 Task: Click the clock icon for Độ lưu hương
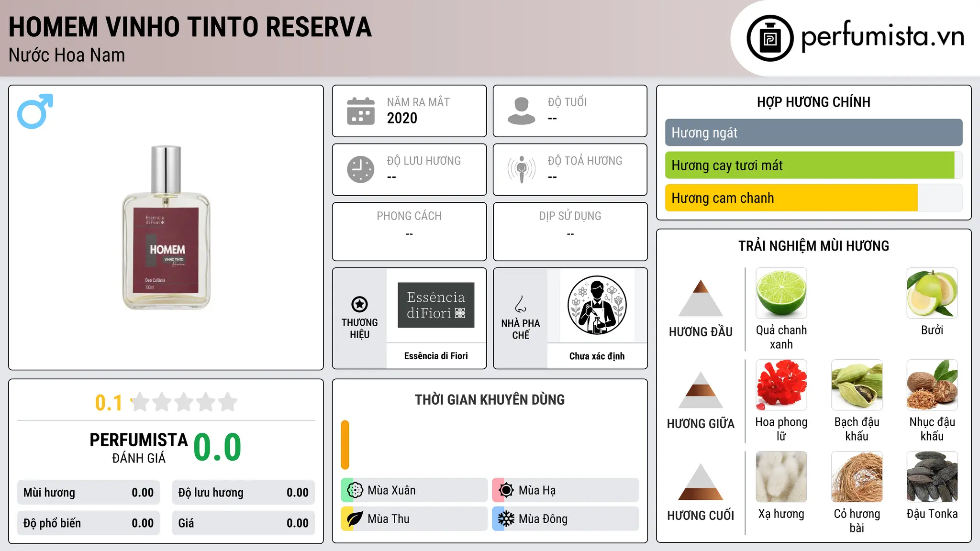[360, 169]
